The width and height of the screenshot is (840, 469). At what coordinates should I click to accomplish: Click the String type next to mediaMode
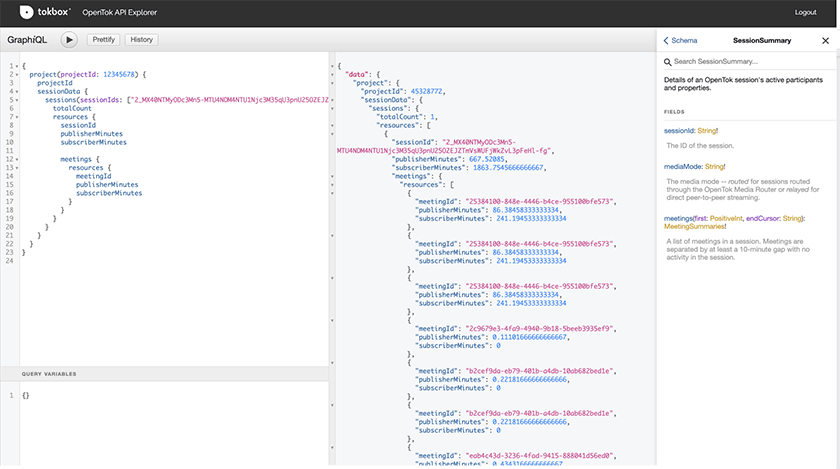[x=714, y=167]
